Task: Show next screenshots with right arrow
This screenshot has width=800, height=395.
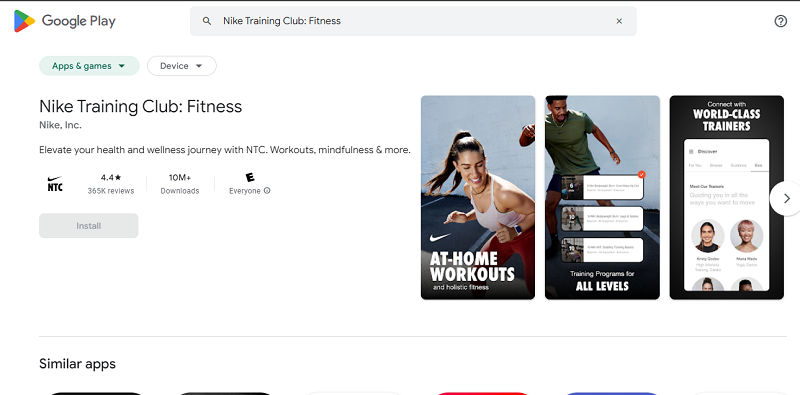Action: point(786,199)
